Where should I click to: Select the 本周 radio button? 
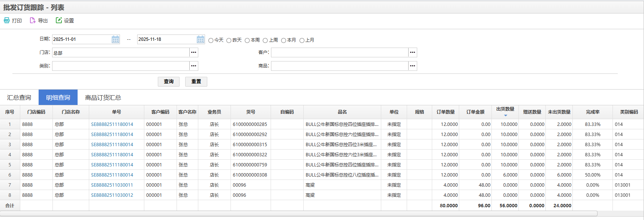(x=247, y=40)
